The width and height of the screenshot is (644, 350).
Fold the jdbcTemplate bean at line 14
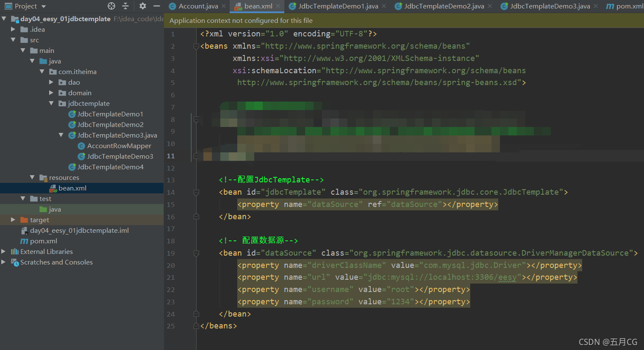[196, 192]
